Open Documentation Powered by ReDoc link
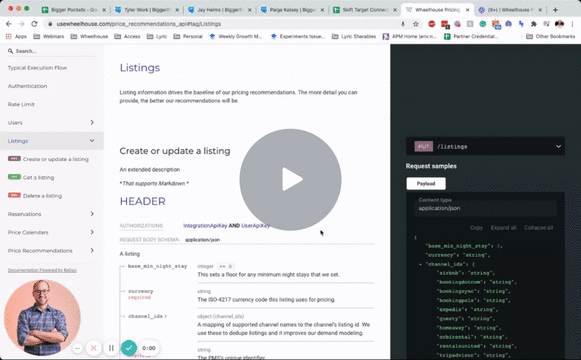Viewport: 581px width, 360px height. coord(42,270)
